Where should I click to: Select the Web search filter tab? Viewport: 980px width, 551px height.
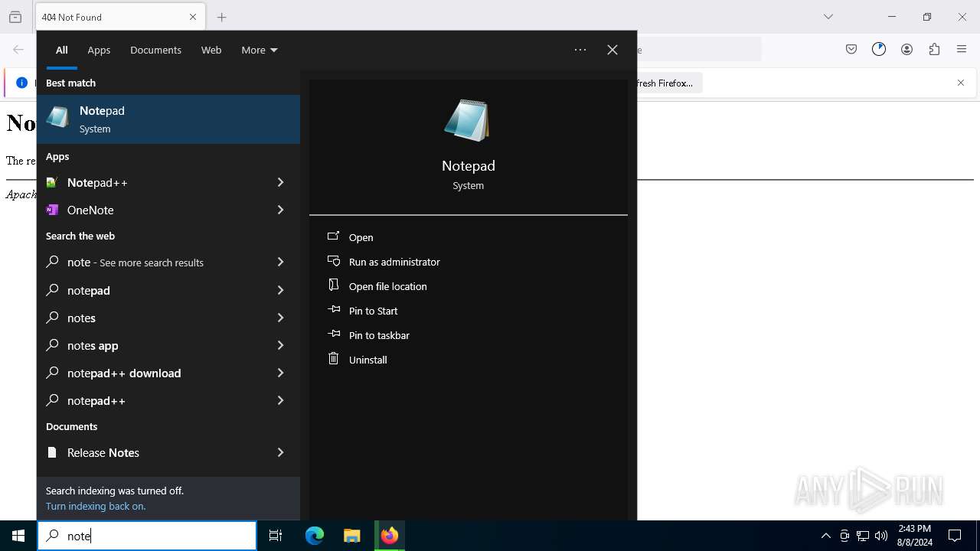[211, 50]
